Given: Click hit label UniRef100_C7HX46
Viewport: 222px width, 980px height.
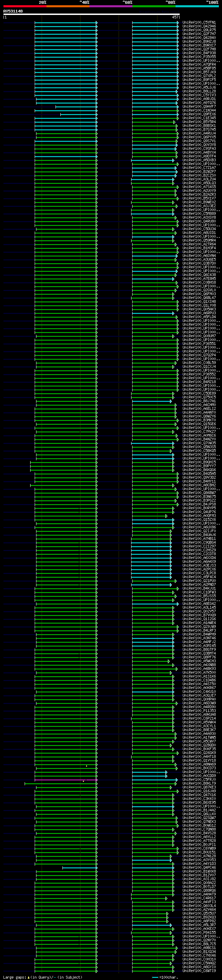Looking at the screenshot, I should point(199,955).
